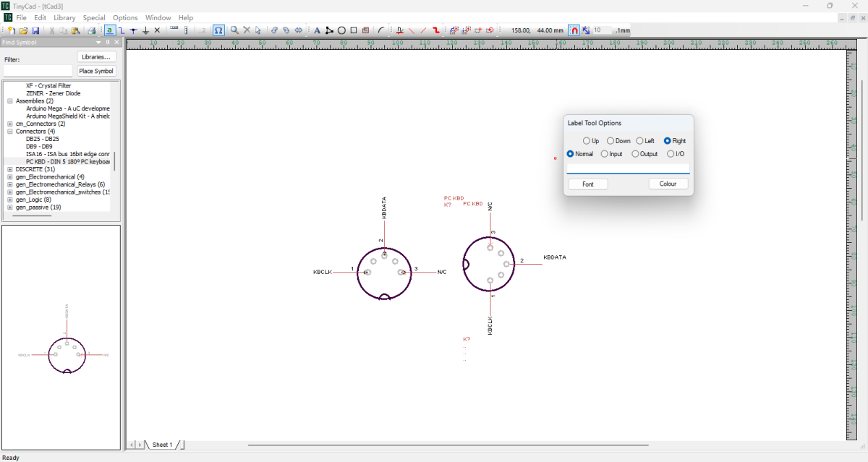The image size is (868, 462).
Task: Pick the ground/power symbol tool
Action: coord(145,30)
